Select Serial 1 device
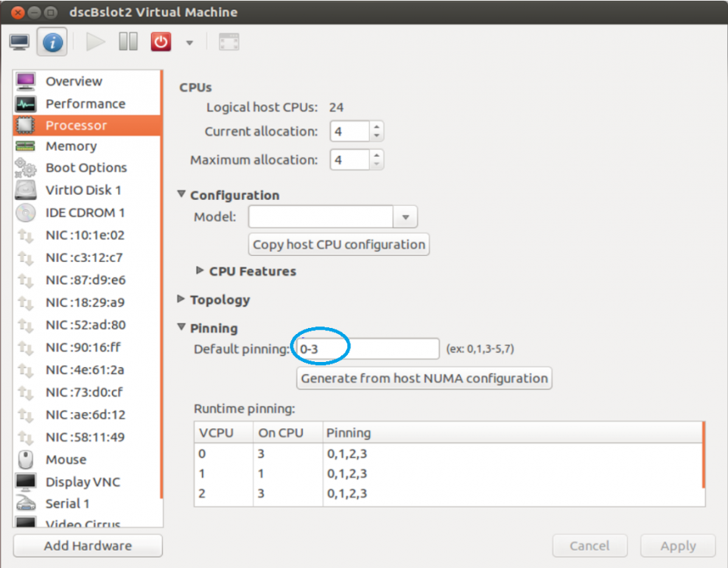Image resolution: width=728 pixels, height=568 pixels. click(x=87, y=504)
